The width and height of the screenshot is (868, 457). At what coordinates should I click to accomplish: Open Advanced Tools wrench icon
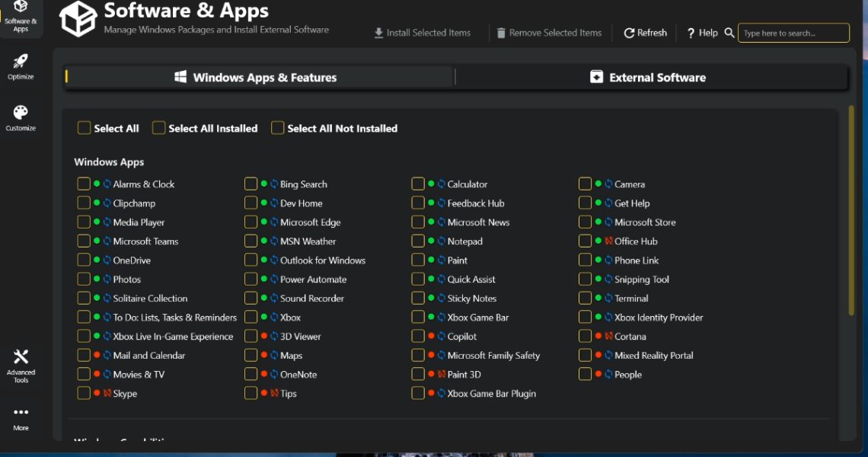pyautogui.click(x=21, y=357)
